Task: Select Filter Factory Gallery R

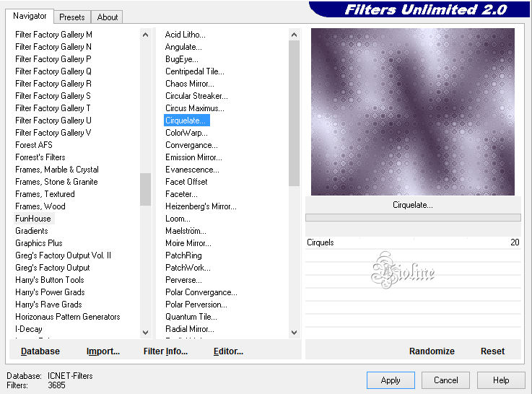Action: click(53, 84)
